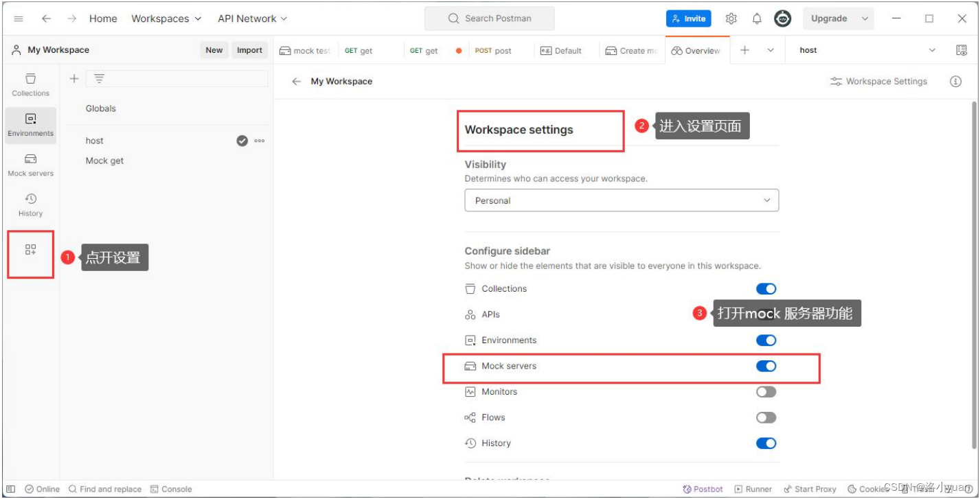
Task: Click the Online status indicator
Action: click(x=42, y=489)
